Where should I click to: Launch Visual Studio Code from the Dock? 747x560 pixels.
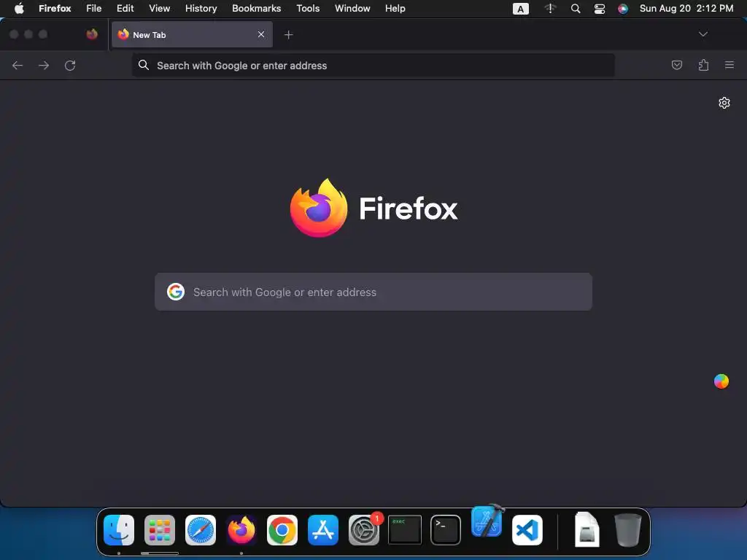tap(527, 530)
